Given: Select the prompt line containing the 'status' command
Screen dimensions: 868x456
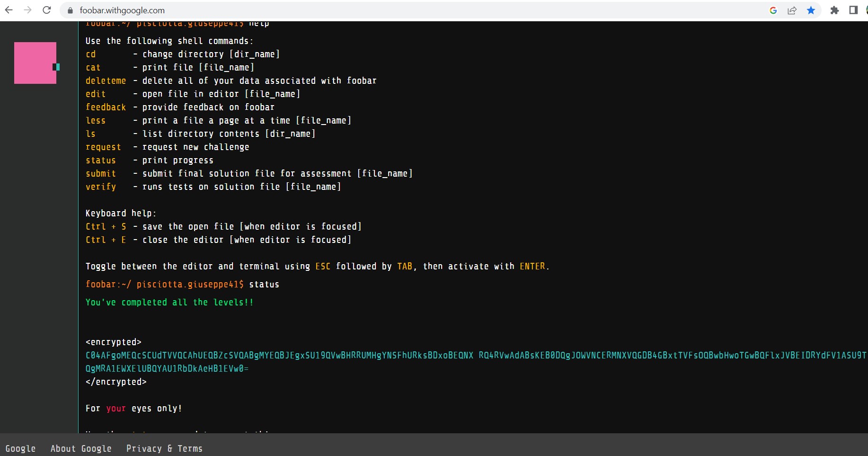Looking at the screenshot, I should point(182,285).
